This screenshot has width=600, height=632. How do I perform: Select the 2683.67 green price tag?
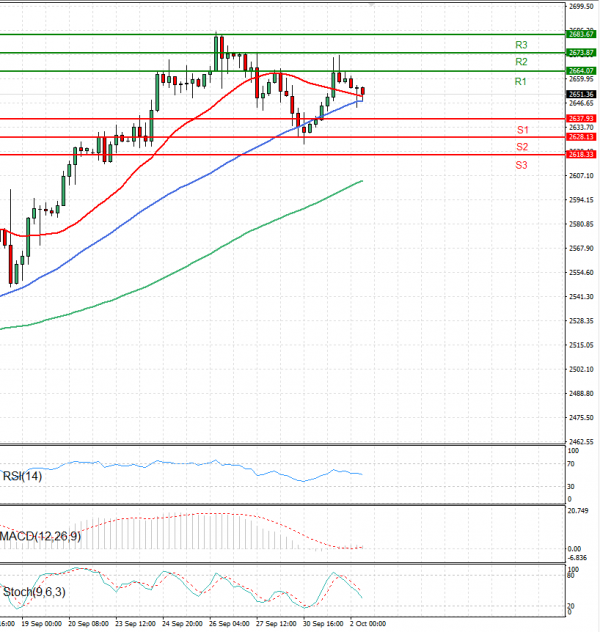pyautogui.click(x=581, y=34)
